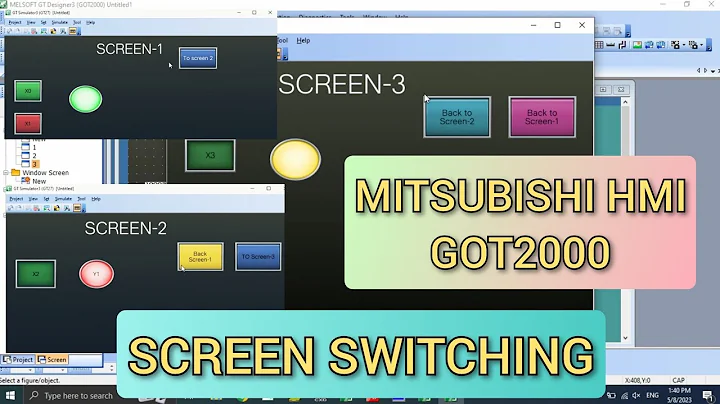Click first blue screen-switch icon in designer toolbar
This screenshot has width=720, height=404.
649,45
